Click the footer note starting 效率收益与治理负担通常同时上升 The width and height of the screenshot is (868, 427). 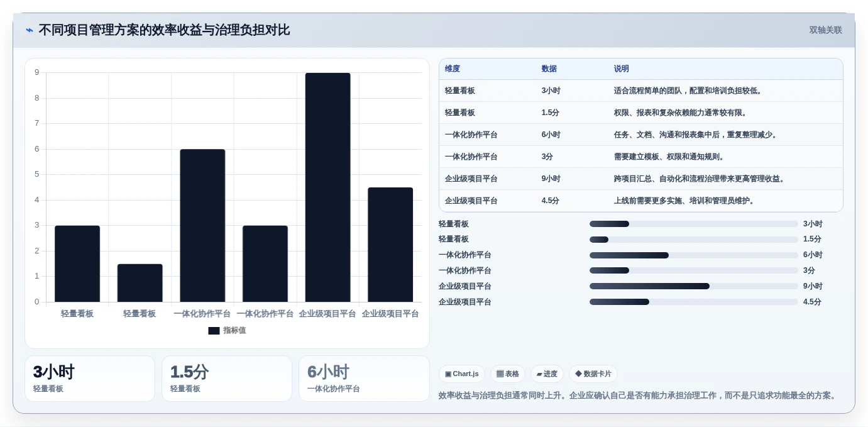(x=639, y=396)
